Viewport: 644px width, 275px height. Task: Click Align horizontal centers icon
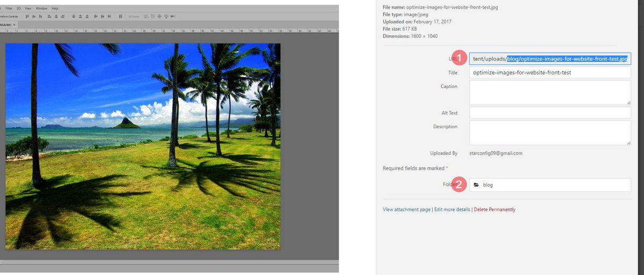(56, 17)
